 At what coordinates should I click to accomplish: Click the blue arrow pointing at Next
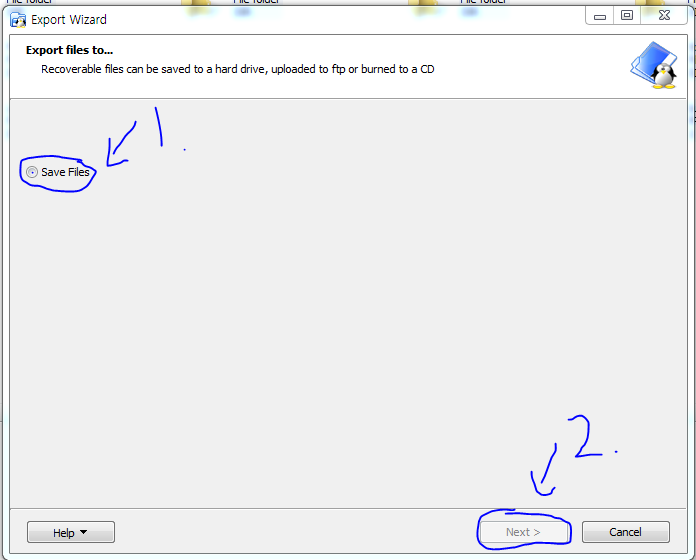tap(544, 470)
